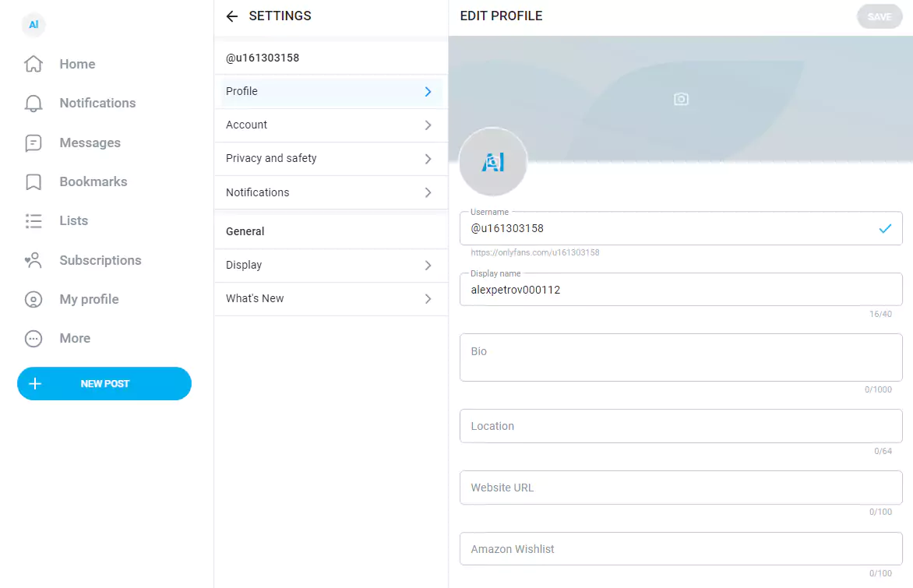
Task: Click the camera icon on cover banner
Action: (x=681, y=99)
